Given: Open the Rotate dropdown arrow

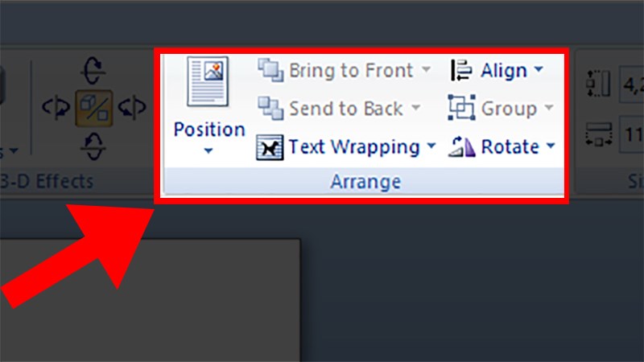Looking at the screenshot, I should point(551,146).
